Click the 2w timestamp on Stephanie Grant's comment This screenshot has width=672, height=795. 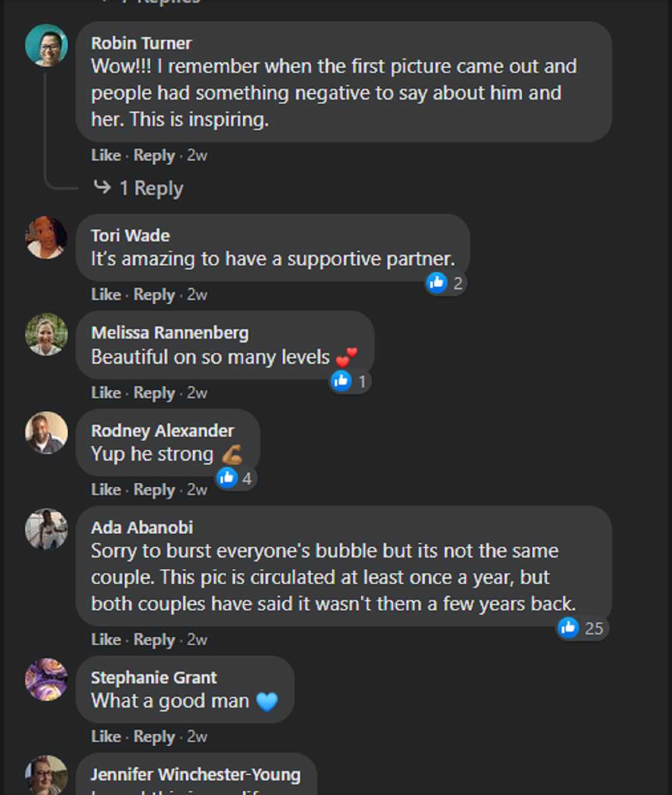pyautogui.click(x=197, y=736)
